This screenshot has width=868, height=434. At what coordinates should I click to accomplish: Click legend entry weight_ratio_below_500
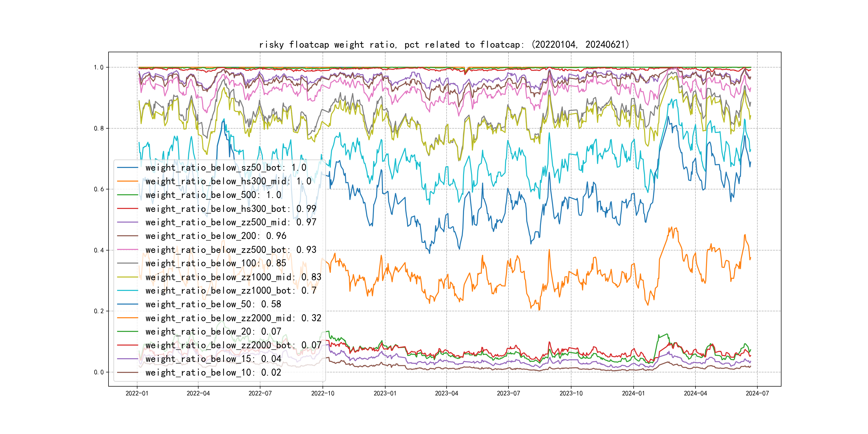coord(213,195)
